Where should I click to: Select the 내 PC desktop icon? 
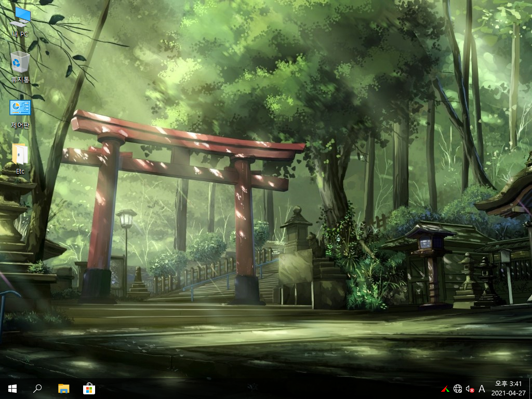(x=20, y=22)
